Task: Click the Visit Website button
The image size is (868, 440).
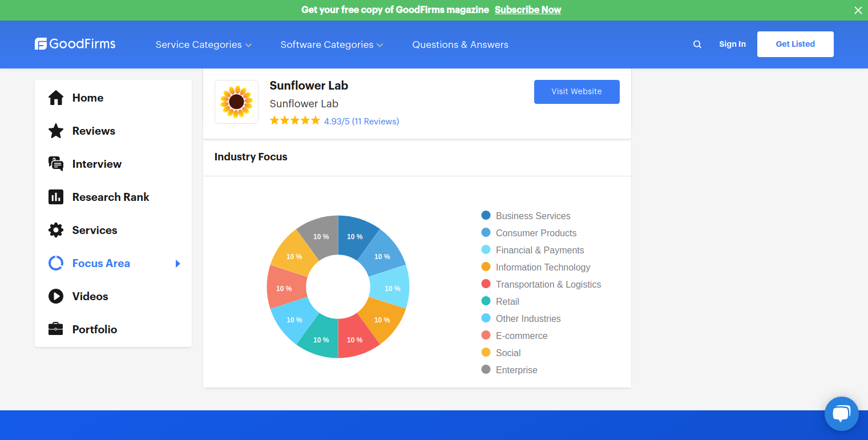Action: click(577, 92)
